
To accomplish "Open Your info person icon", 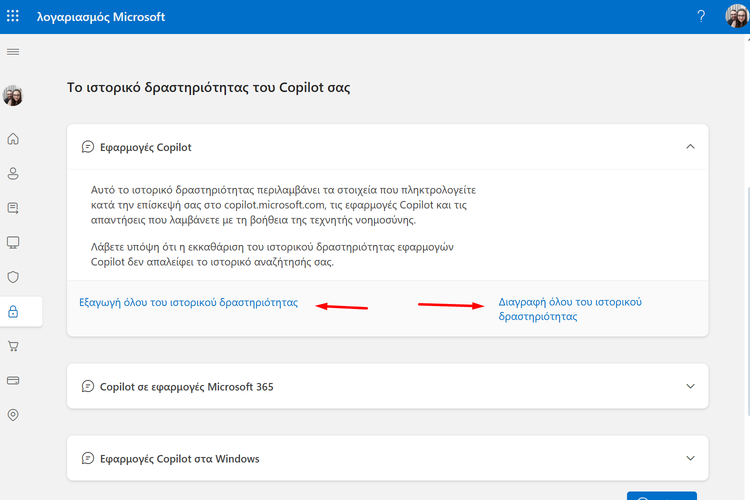I will point(13,174).
